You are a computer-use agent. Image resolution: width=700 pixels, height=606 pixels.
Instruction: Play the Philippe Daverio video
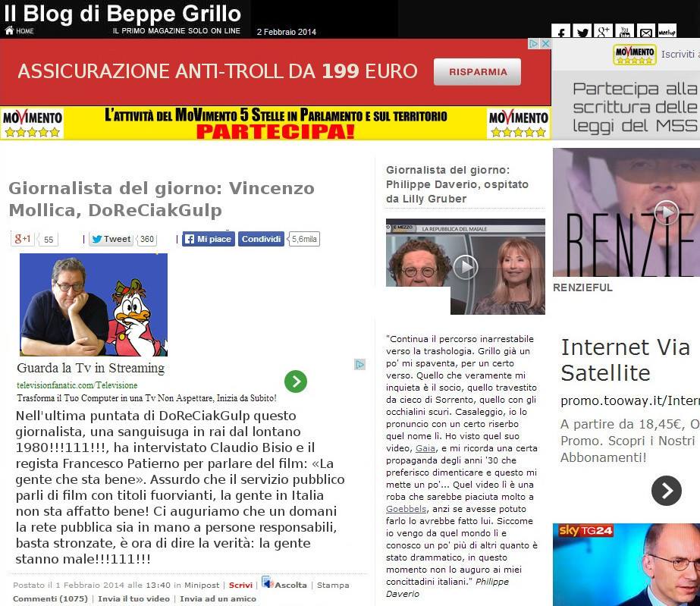point(465,267)
